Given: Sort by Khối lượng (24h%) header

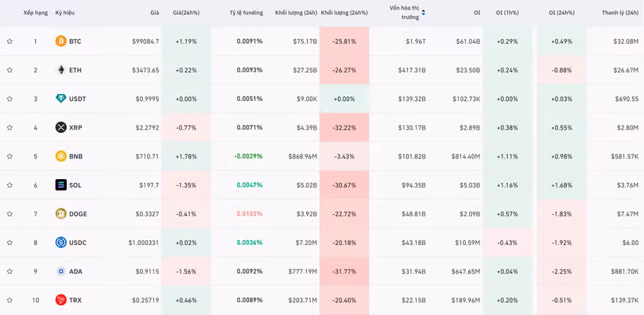Looking at the screenshot, I should (344, 13).
